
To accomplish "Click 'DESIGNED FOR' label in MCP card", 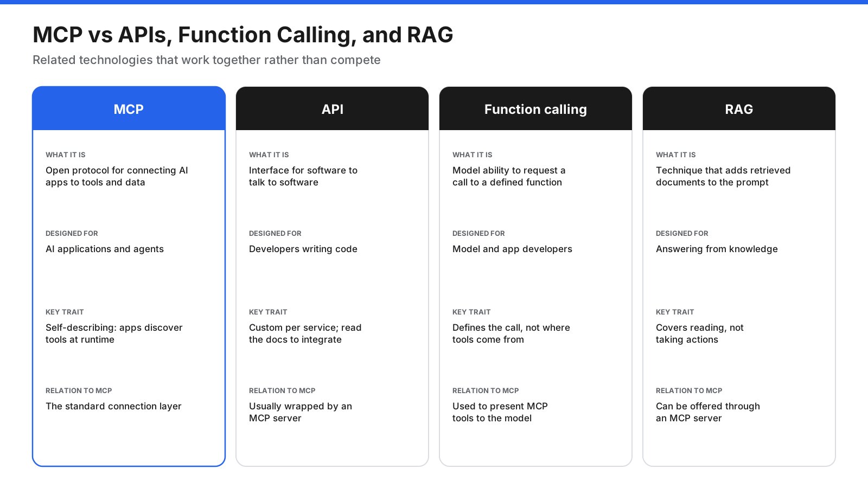I will tap(72, 233).
